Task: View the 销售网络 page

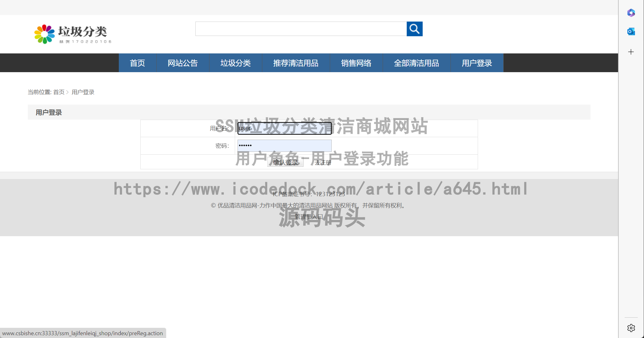Action: 356,63
